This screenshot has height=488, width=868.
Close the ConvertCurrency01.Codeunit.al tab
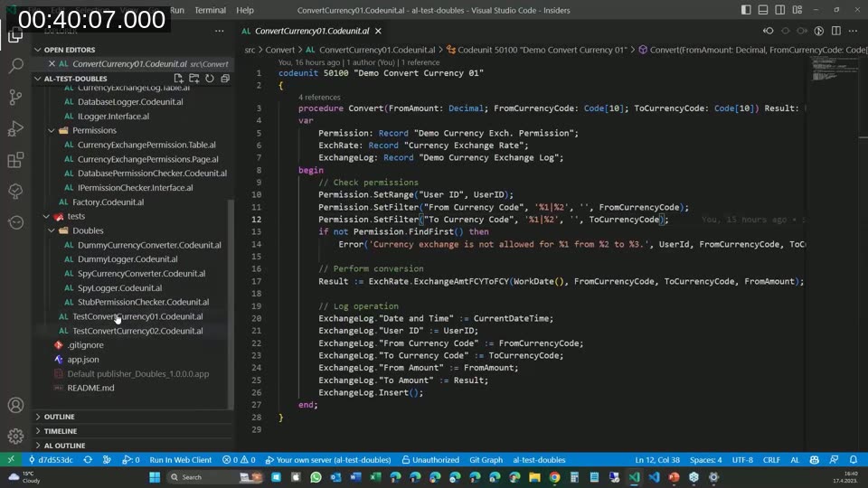click(378, 31)
